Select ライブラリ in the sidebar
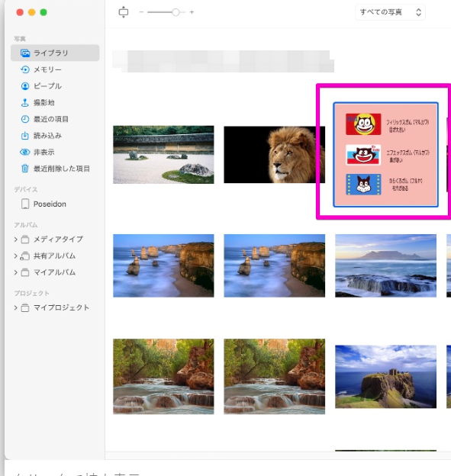 (x=55, y=53)
